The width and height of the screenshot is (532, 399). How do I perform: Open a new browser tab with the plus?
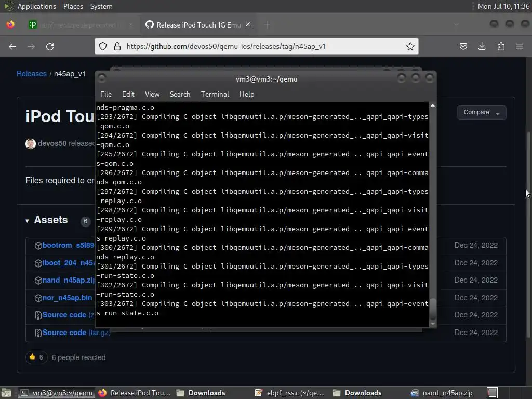pyautogui.click(x=268, y=25)
